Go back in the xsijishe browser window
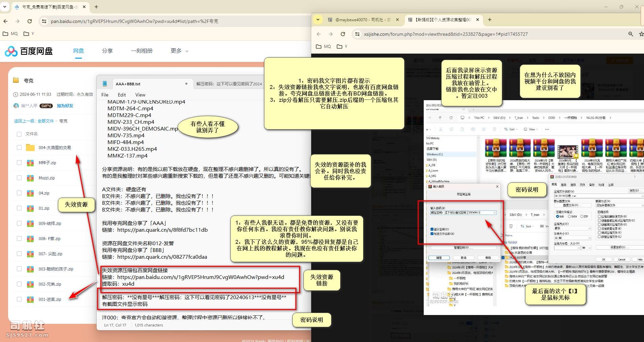Screen dimensions: 644x342 (x=319, y=34)
